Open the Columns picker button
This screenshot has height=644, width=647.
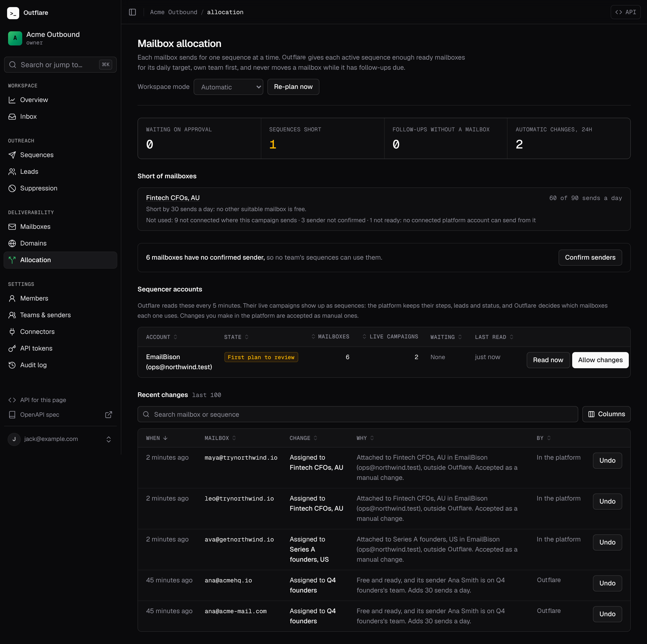click(606, 414)
